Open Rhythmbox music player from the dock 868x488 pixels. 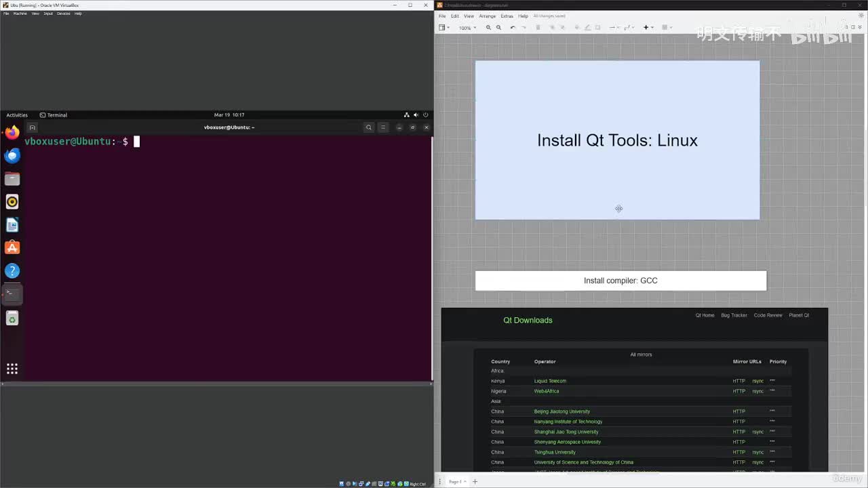12,202
